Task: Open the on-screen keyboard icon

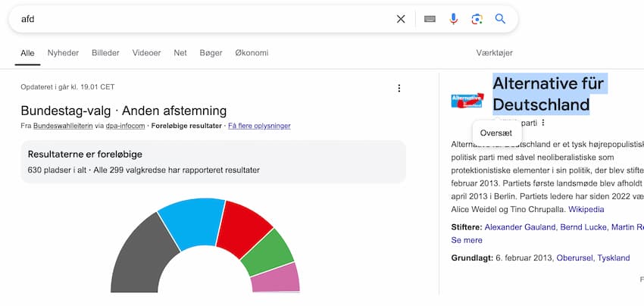Action: [x=430, y=19]
